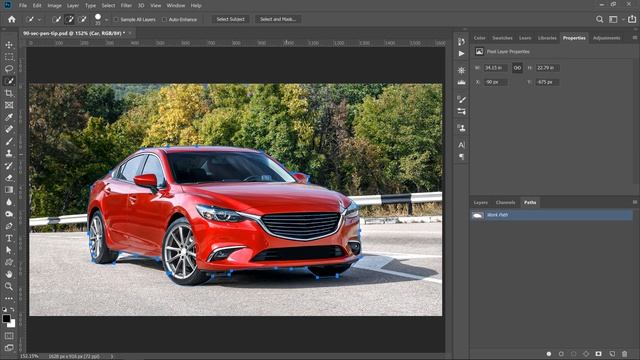Select the Dodge tool
This screenshot has width=640, height=360.
(x=9, y=214)
